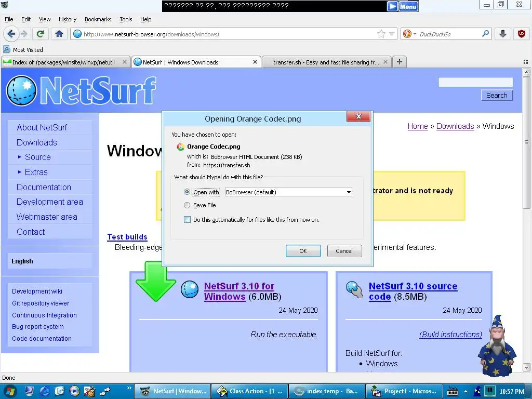Close the 'Index of /packages/winsite' tab
The width and height of the screenshot is (532, 399).
(125, 62)
